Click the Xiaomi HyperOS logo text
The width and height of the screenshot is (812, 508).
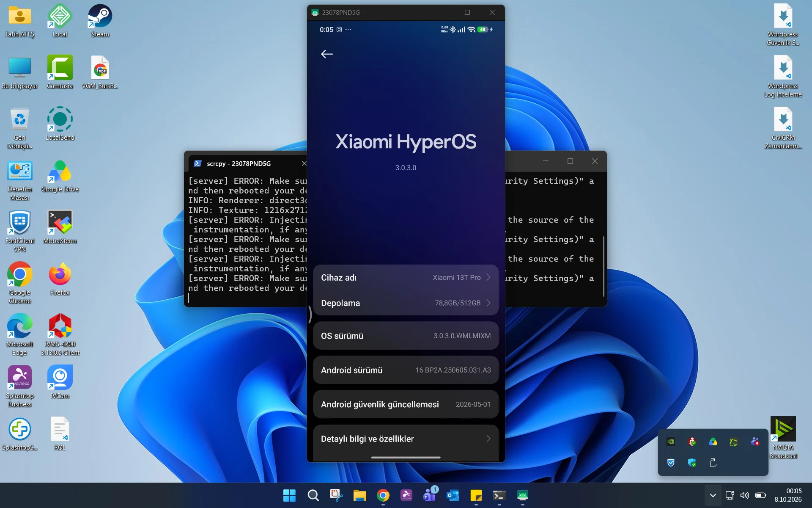point(406,142)
